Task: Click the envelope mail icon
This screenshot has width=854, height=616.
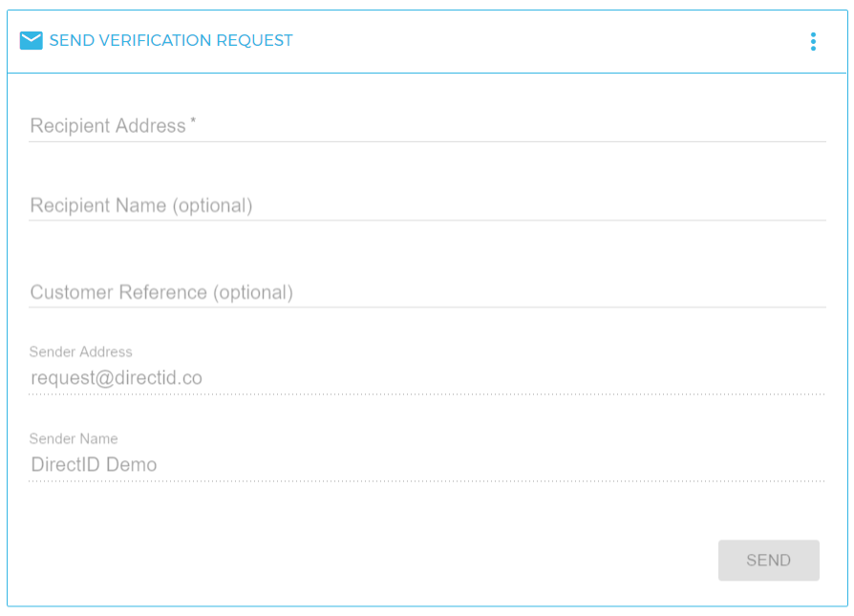Action: (x=31, y=41)
